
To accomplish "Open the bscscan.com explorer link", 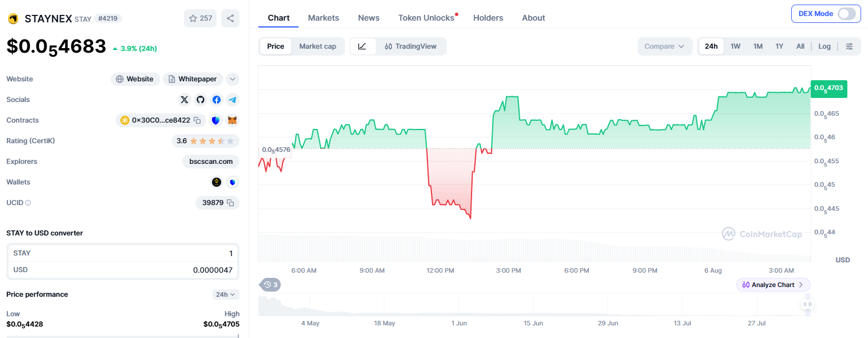I will [x=211, y=162].
